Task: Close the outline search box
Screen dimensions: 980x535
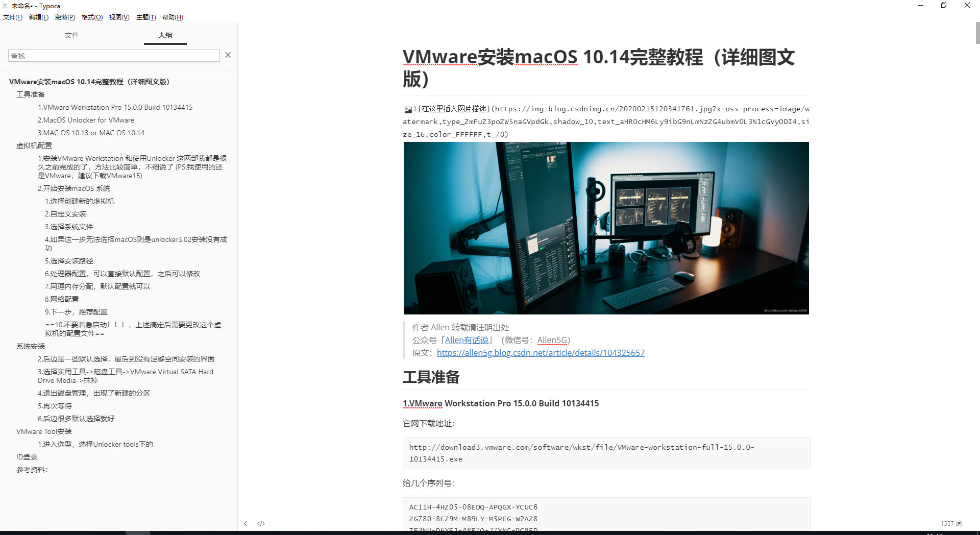Action: [228, 55]
